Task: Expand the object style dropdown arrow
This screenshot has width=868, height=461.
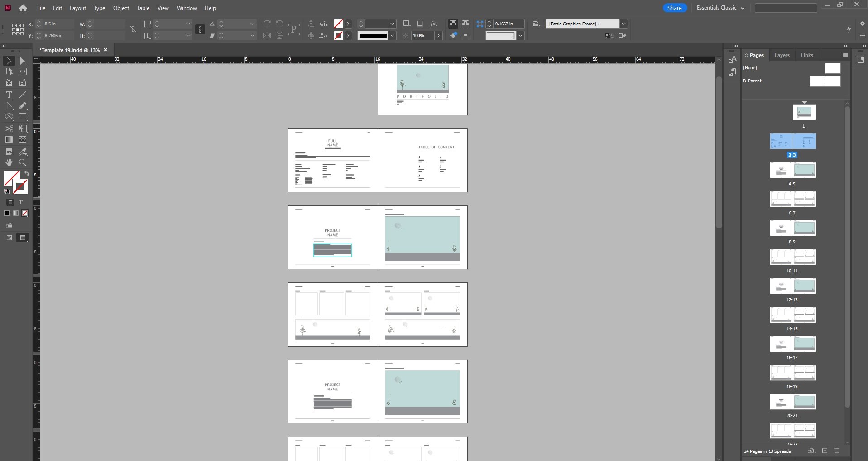Action: [x=623, y=24]
